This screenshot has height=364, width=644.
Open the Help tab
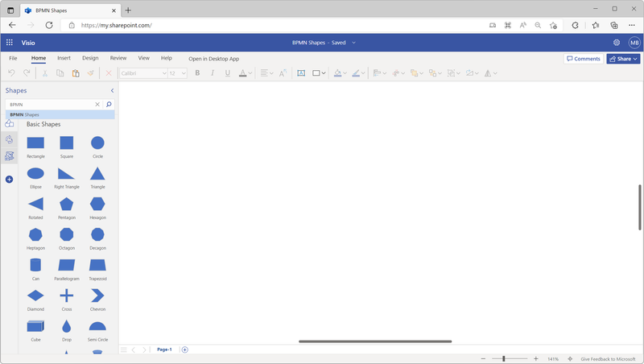[167, 58]
